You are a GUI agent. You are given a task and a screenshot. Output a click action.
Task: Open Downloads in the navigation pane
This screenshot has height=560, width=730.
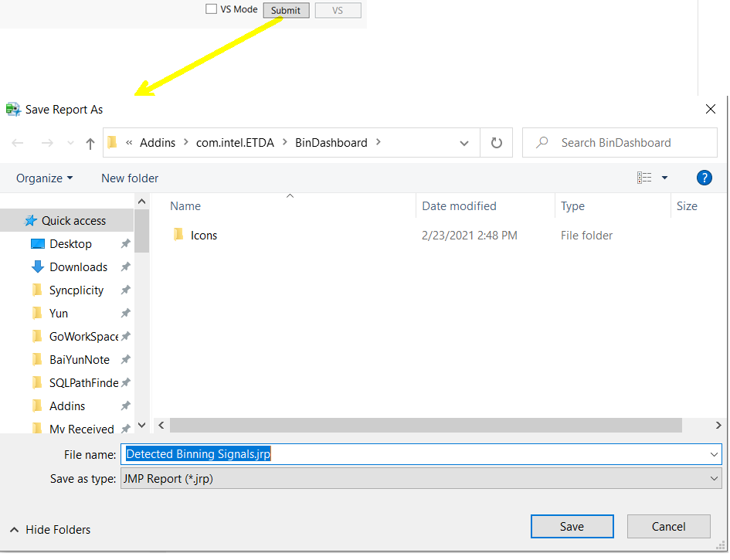(x=78, y=266)
